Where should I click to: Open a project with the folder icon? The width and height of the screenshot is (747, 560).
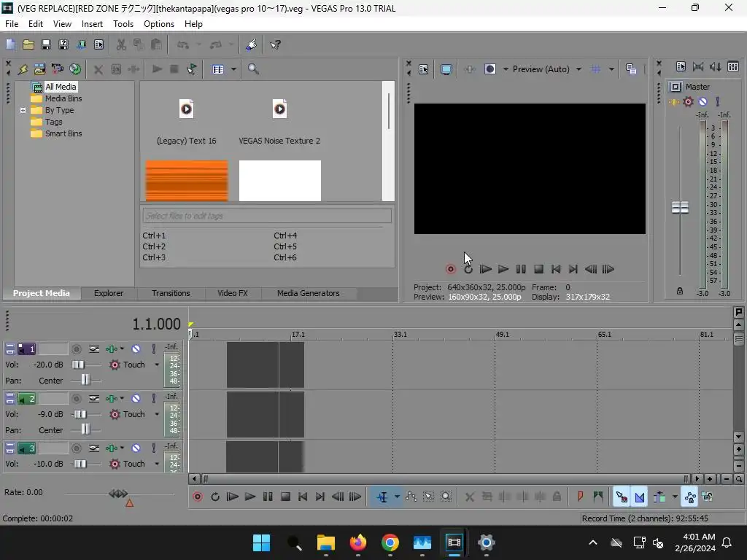(x=28, y=44)
